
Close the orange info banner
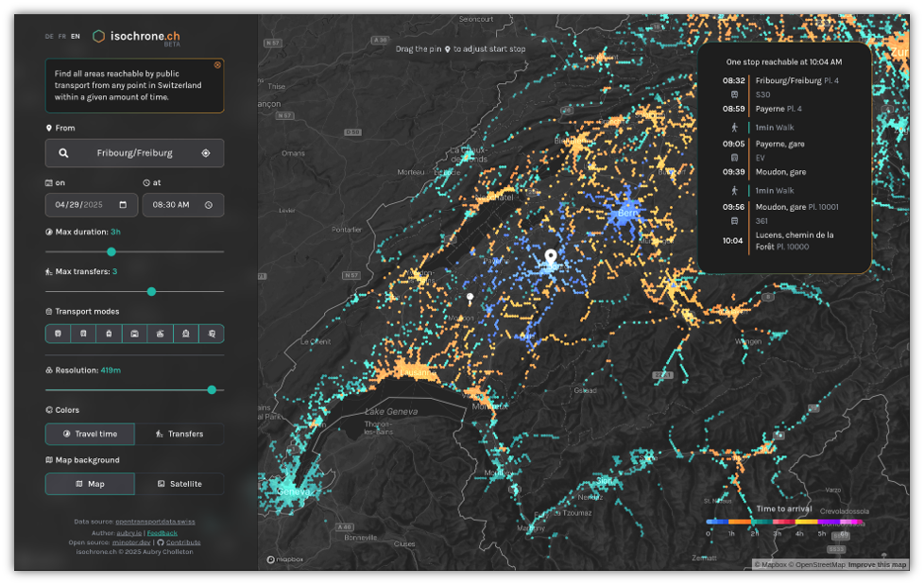coord(217,65)
